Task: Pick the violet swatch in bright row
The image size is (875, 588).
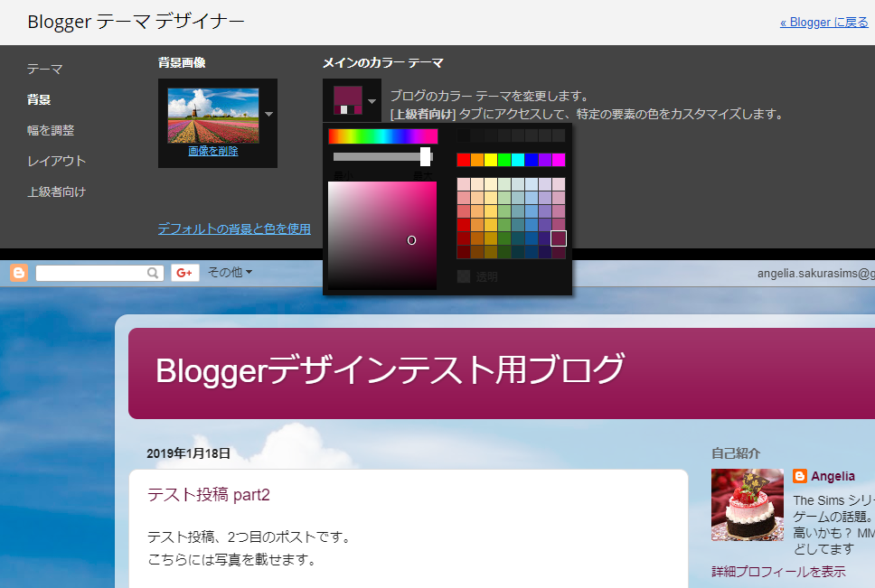Action: click(545, 160)
